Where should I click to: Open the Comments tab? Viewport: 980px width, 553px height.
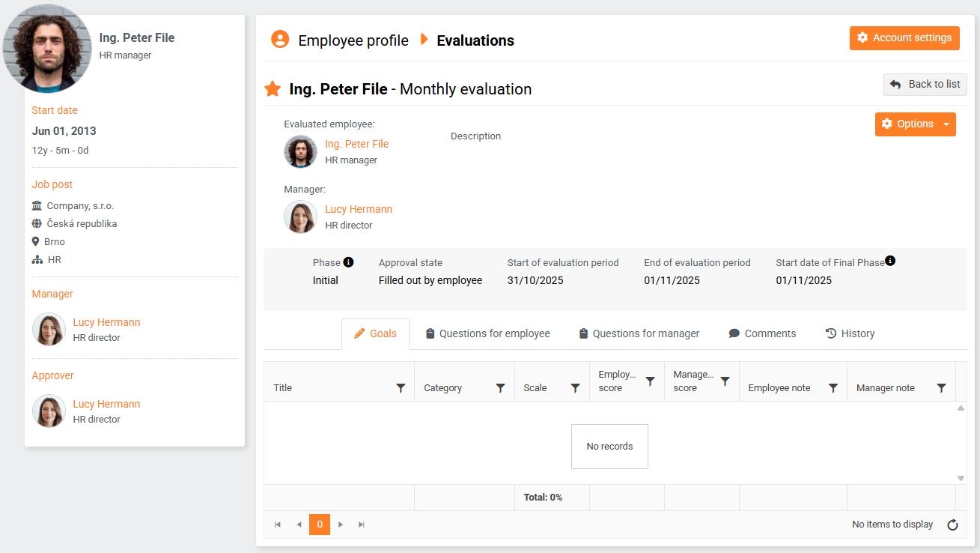click(x=762, y=333)
